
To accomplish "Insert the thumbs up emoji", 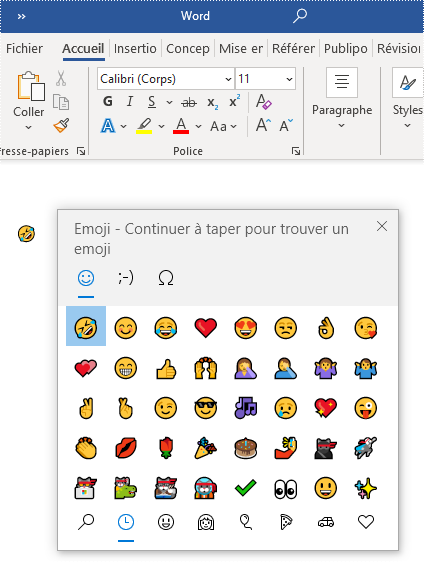I will coord(166,368).
